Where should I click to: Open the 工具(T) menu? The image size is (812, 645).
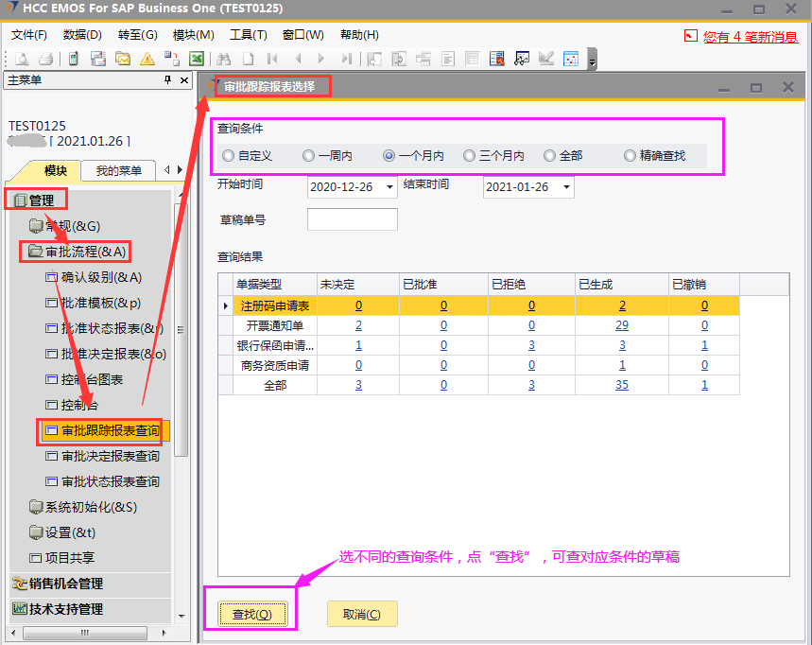(x=249, y=35)
